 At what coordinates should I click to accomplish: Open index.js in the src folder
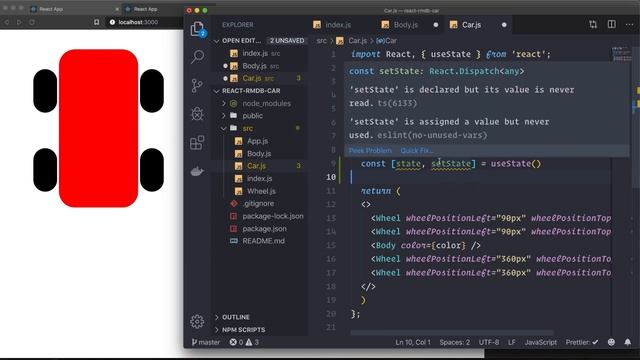coord(259,179)
